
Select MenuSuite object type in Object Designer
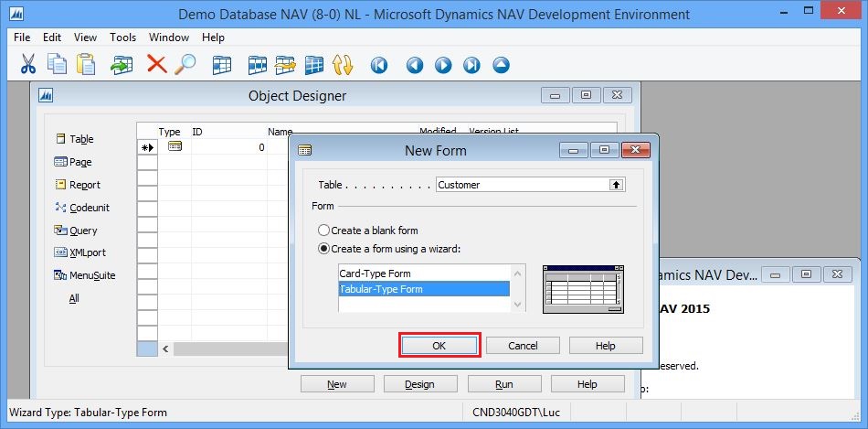click(85, 275)
